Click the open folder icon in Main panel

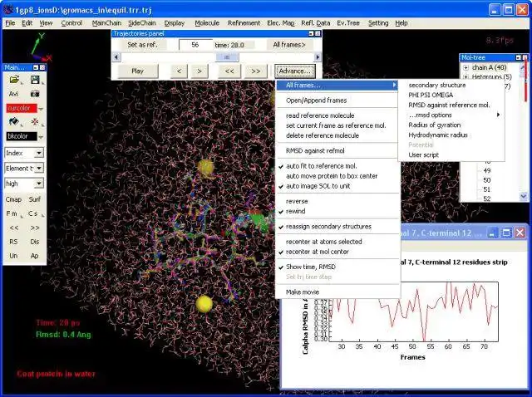coord(14,80)
